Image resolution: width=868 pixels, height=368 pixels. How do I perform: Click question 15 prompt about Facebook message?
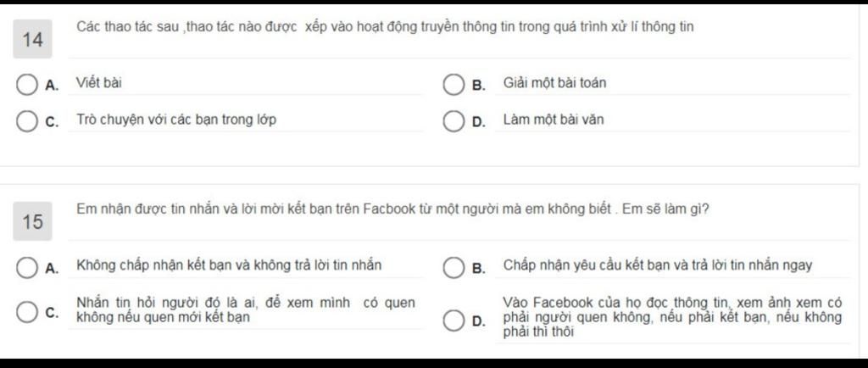pyautogui.click(x=393, y=209)
